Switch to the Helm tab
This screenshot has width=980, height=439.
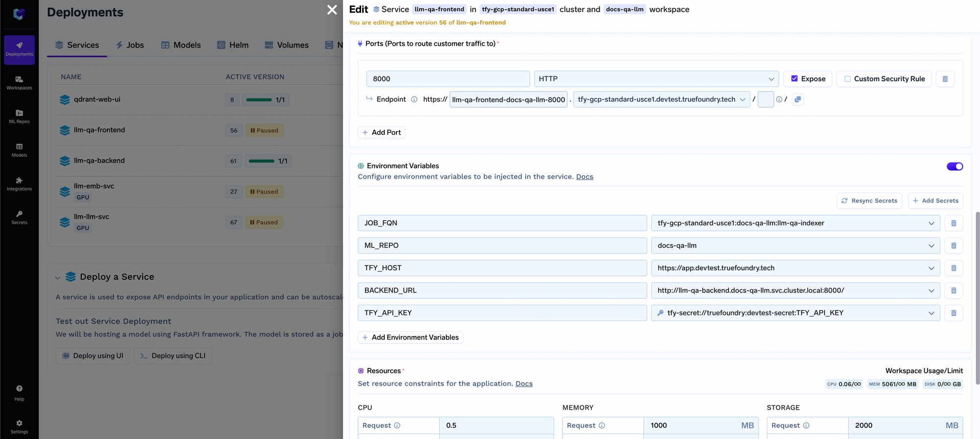click(233, 45)
